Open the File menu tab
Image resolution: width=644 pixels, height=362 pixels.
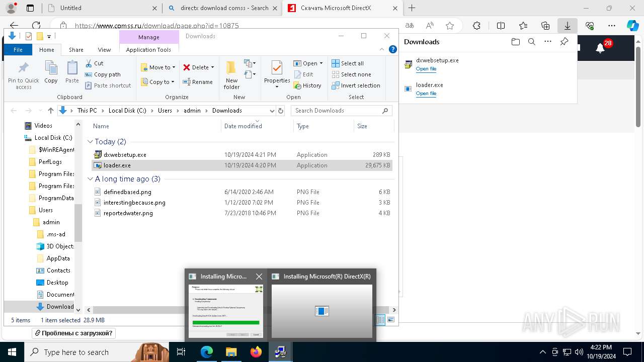(18, 50)
